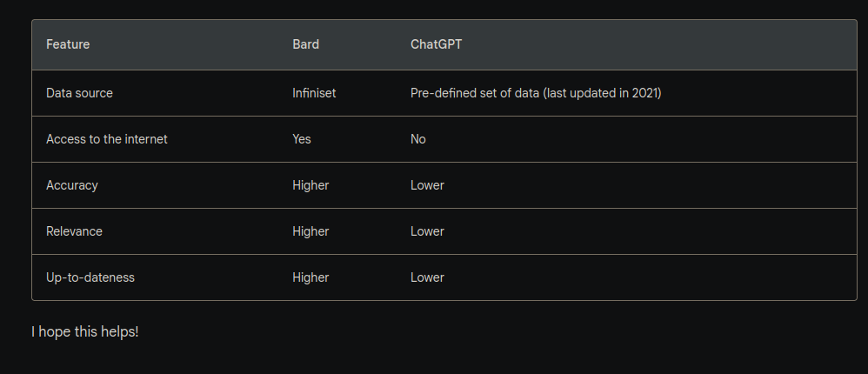
Task: Click the Bard column header
Action: [305, 44]
